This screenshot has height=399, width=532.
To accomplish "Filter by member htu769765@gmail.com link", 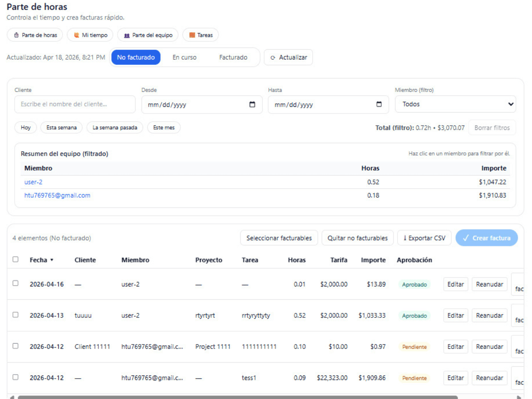I will pyautogui.click(x=57, y=196).
